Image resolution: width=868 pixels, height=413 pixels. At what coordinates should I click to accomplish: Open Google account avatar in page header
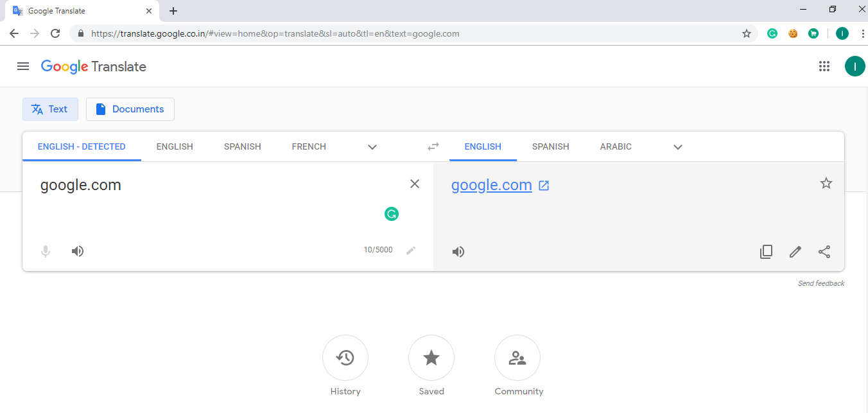855,66
